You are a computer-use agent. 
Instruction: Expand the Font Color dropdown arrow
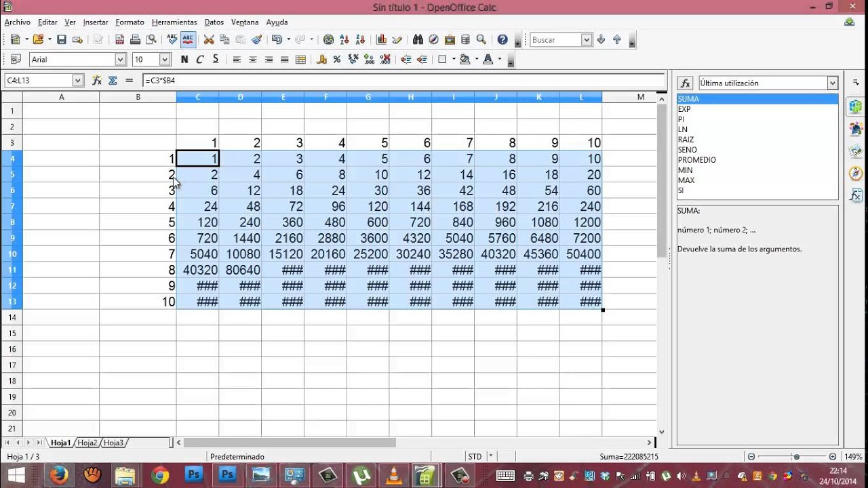(500, 60)
